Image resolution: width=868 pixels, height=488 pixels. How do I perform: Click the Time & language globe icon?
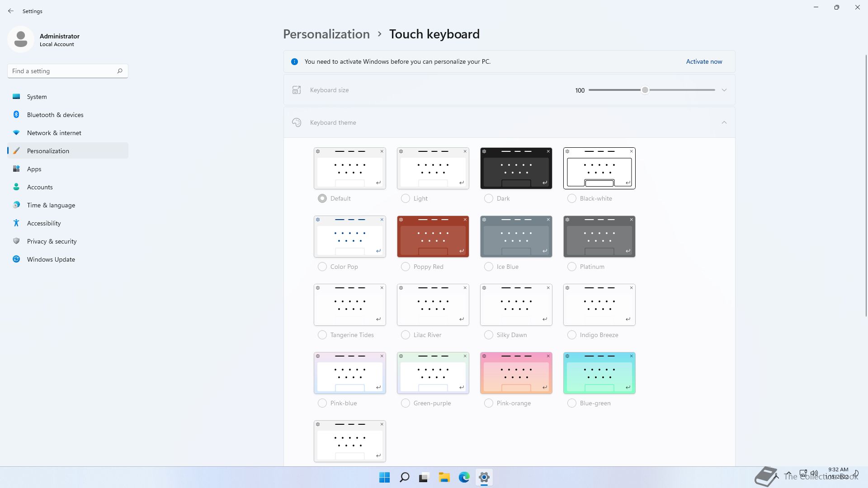click(16, 205)
